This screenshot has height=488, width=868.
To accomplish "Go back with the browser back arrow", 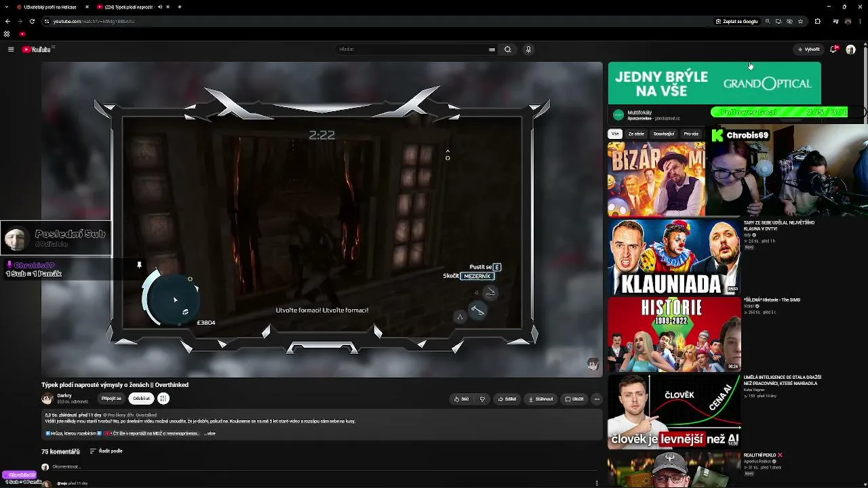I will click(x=7, y=21).
